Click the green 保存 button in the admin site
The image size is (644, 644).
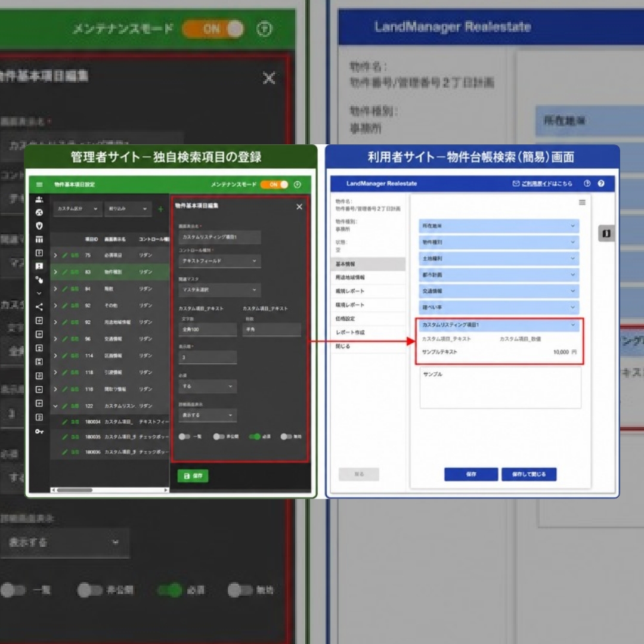click(x=193, y=476)
